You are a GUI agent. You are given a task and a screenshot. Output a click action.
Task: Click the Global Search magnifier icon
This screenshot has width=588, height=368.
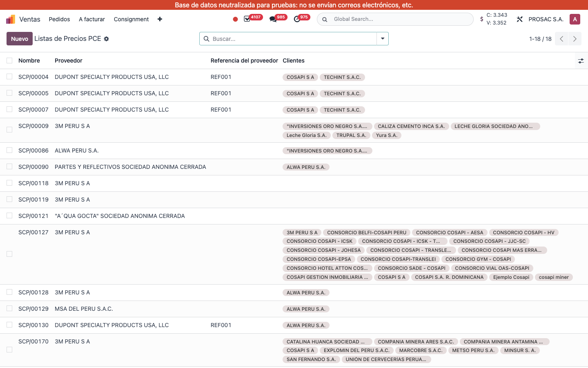click(325, 19)
